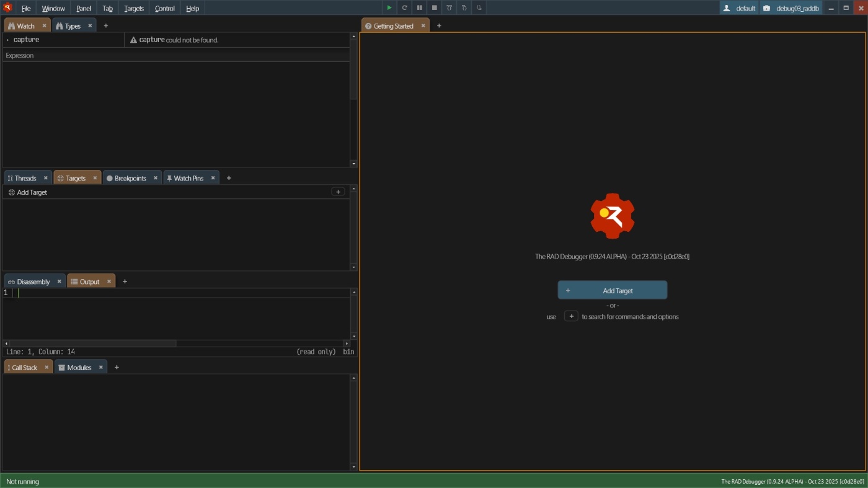This screenshot has height=488, width=868.
Task: Add a new tab next to Watch Pins
Action: pyautogui.click(x=229, y=178)
